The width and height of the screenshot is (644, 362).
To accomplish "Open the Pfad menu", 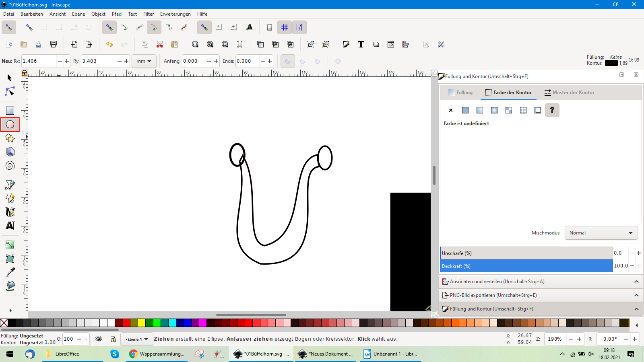I will [116, 14].
